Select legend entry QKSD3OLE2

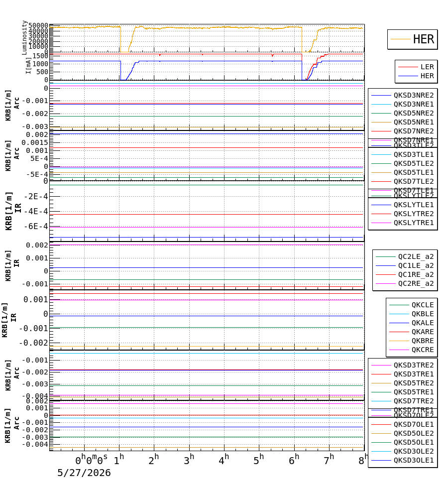[413, 452]
